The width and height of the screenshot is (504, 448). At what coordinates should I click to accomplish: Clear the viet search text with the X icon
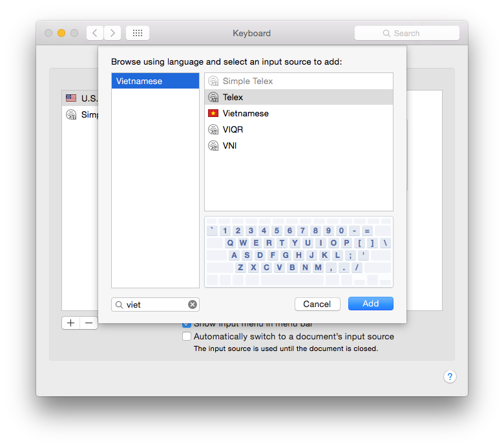[x=193, y=304]
